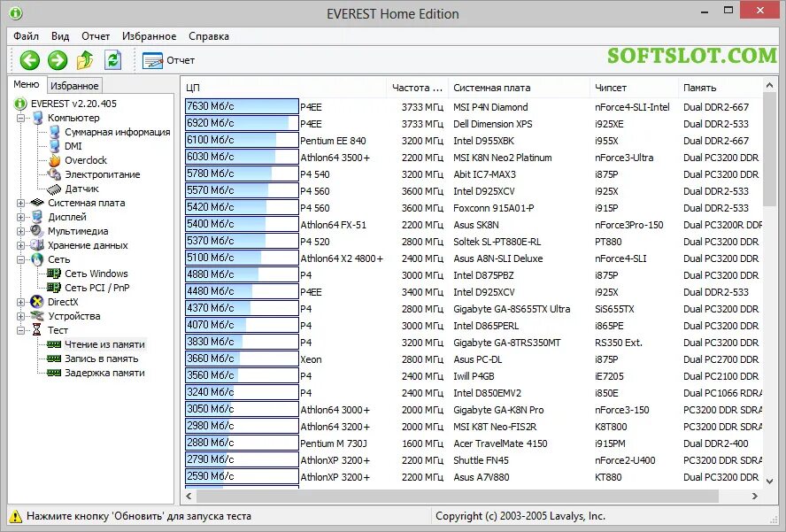Screen dimensions: 786x532
Task: Select the Pentium EE 840 row
Action: pos(472,141)
